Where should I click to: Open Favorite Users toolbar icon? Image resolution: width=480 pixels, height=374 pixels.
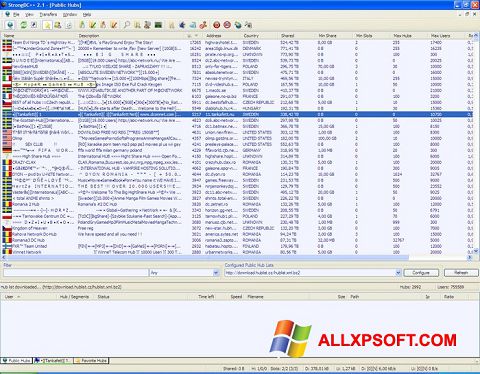click(x=58, y=25)
